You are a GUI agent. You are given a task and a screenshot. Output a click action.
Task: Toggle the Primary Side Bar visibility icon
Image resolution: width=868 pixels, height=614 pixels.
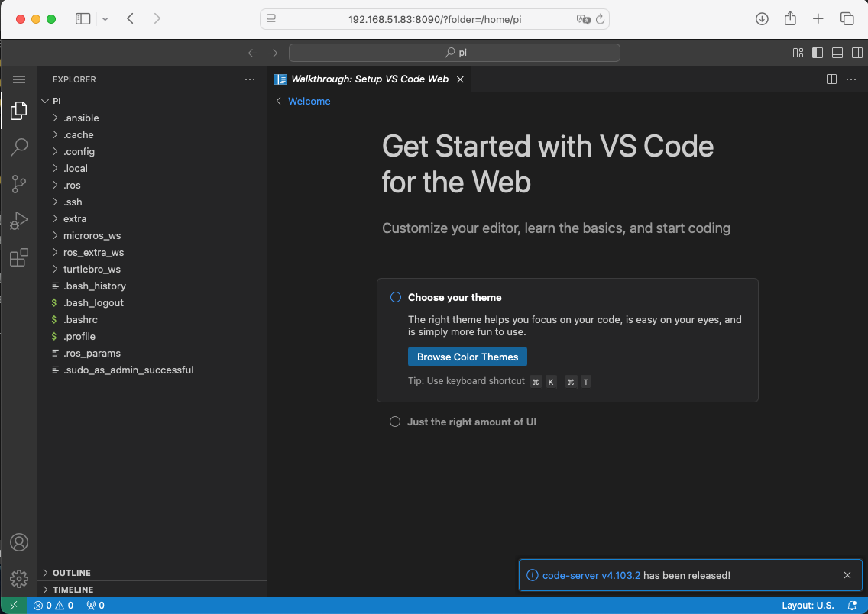818,53
